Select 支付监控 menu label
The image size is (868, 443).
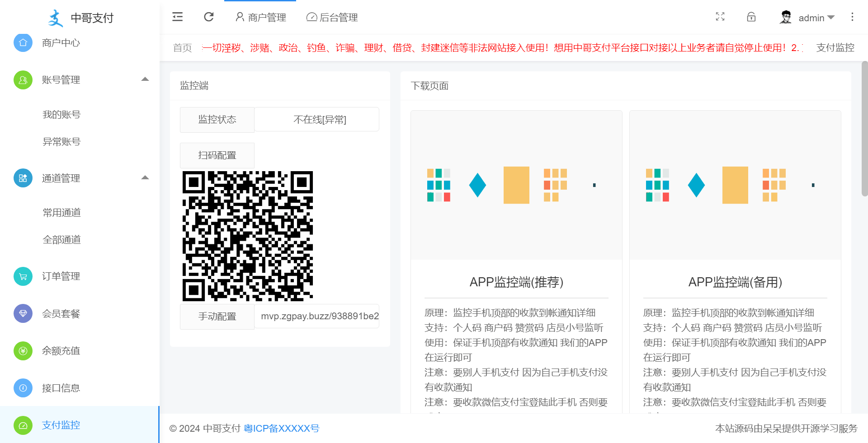click(x=61, y=425)
